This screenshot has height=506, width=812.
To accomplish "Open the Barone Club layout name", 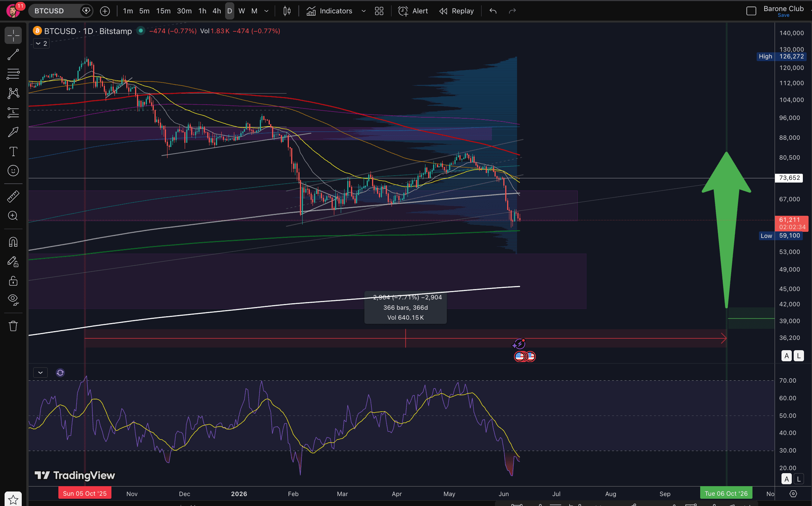I will 783,9.
